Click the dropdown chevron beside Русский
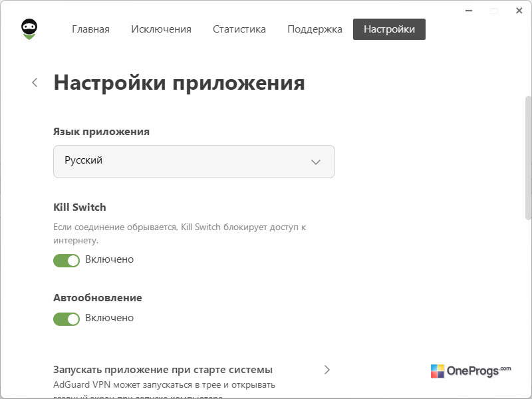Viewport: 532px width, 399px height. pos(315,162)
